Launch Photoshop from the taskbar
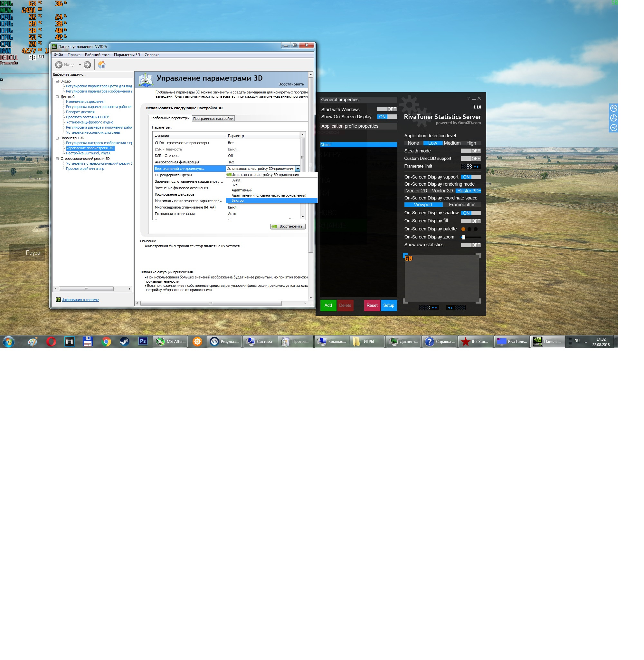Viewport: 644px width, 660px height. [143, 341]
